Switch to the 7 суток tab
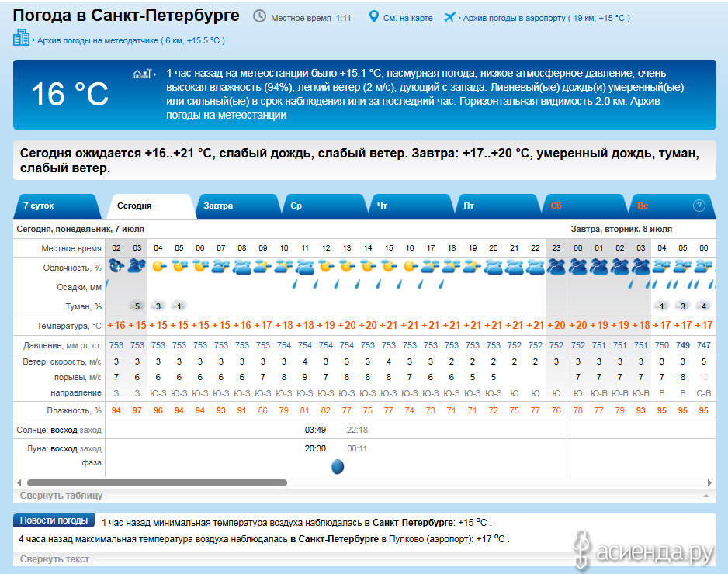The image size is (728, 574). tap(57, 206)
